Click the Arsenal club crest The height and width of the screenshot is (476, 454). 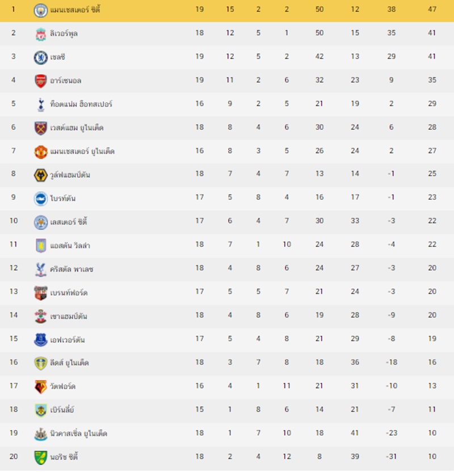[40, 81]
